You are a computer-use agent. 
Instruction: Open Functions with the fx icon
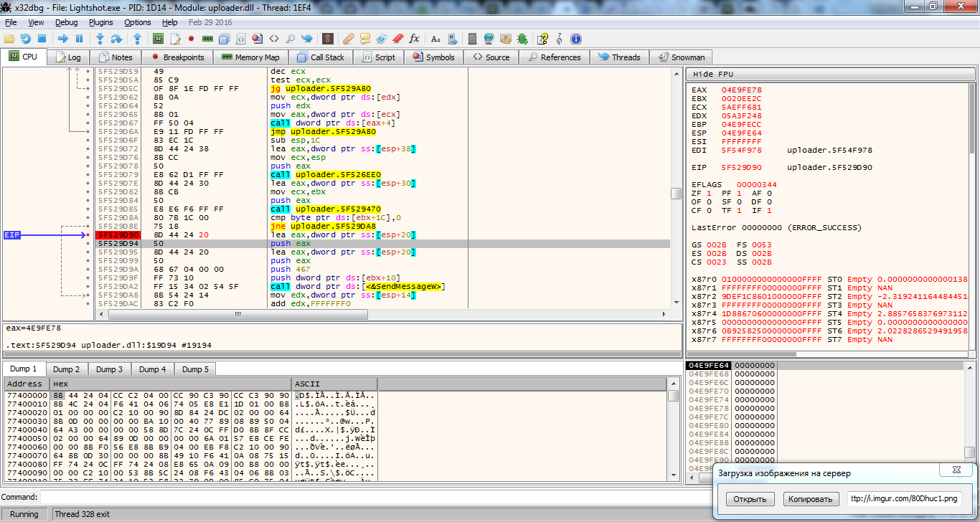click(414, 39)
